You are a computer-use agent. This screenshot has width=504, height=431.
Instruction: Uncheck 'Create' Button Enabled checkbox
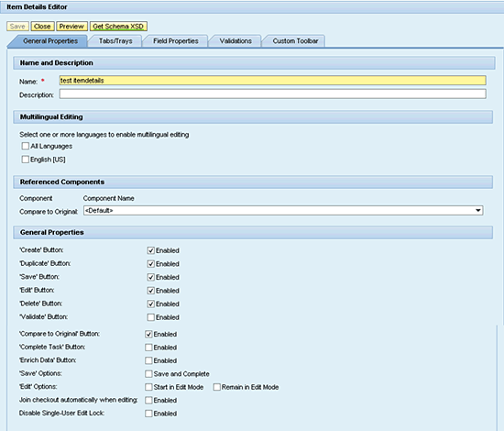(x=151, y=250)
